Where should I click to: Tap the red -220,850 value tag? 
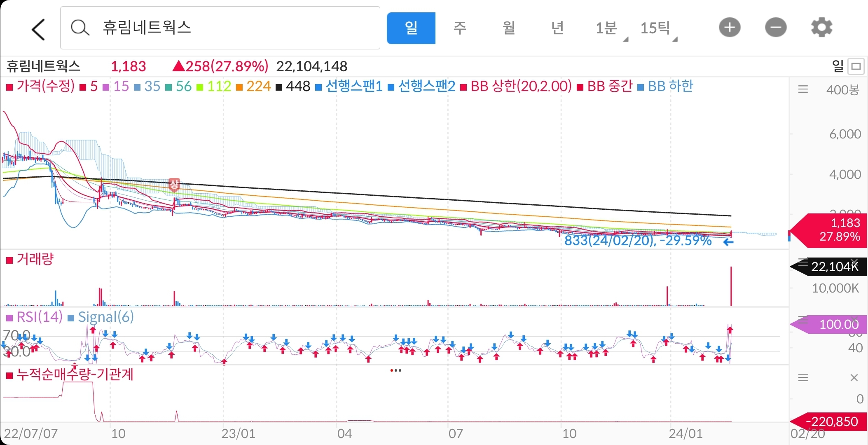[828, 422]
